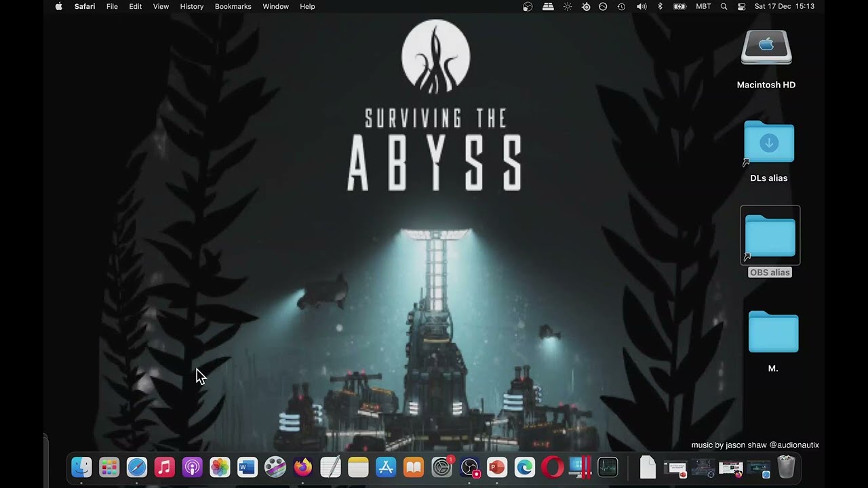Open the Apple menu
Viewport: 868px width, 488px height.
click(59, 6)
